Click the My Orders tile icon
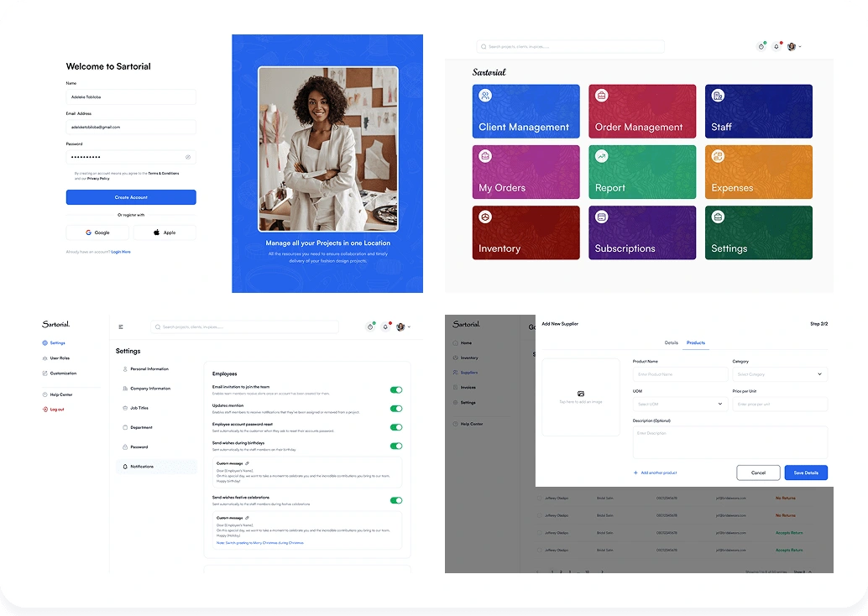The height and width of the screenshot is (616, 868). coord(485,156)
